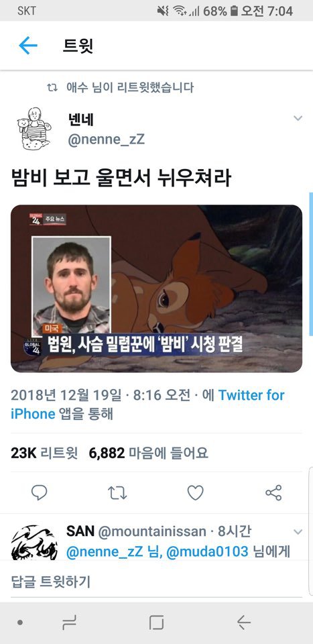The width and height of the screenshot is (313, 644).
Task: Open the @nenne_zZ handle under 넨네
Action: tap(107, 140)
